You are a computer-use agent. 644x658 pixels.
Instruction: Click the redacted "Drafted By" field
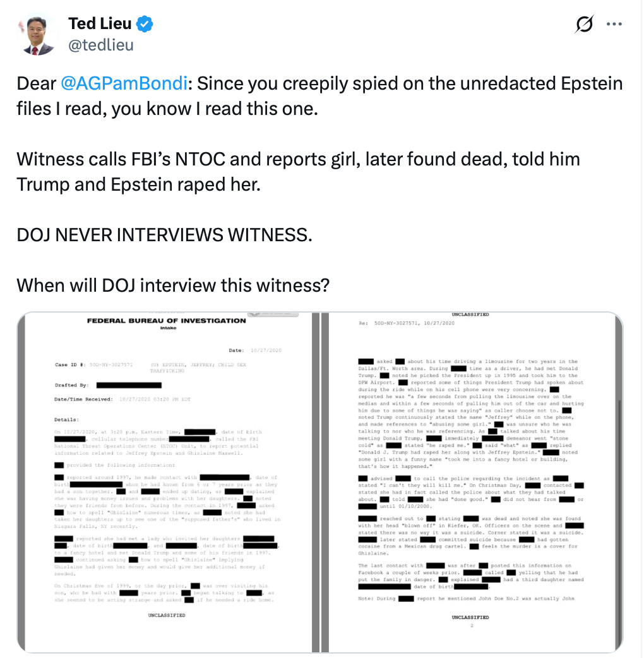[129, 385]
